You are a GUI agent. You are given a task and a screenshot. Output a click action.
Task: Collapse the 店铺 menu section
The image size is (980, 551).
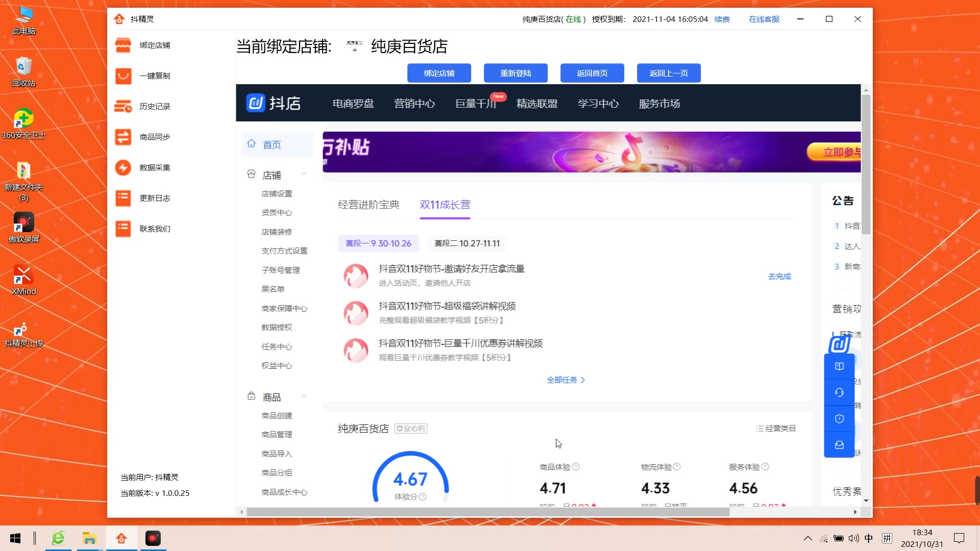tap(304, 174)
